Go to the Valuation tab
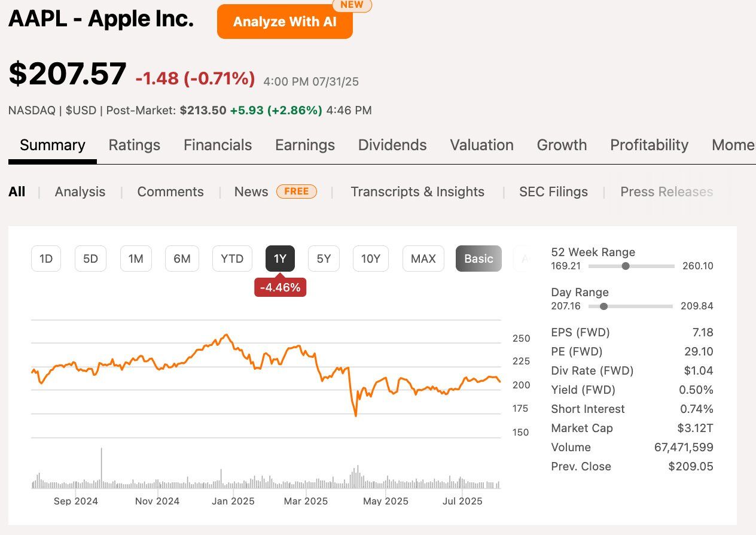Image resolution: width=756 pixels, height=535 pixels. point(481,145)
